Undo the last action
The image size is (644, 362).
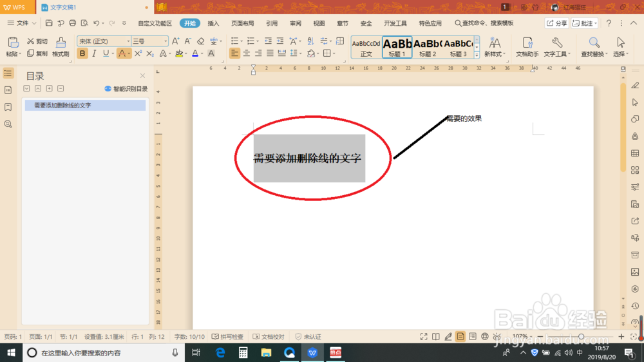coord(97,23)
